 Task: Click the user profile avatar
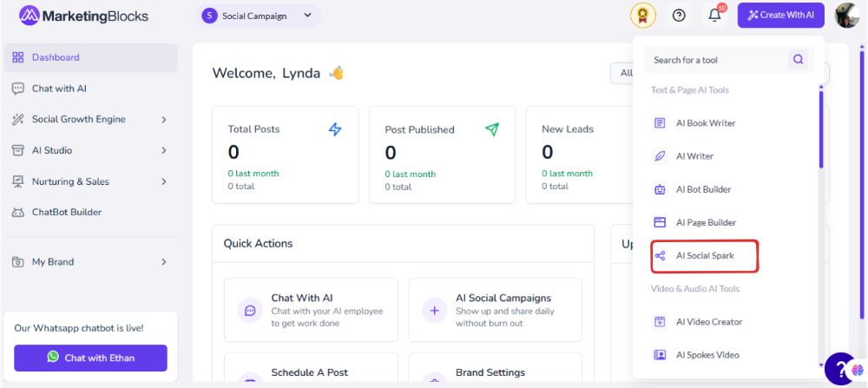(x=847, y=16)
